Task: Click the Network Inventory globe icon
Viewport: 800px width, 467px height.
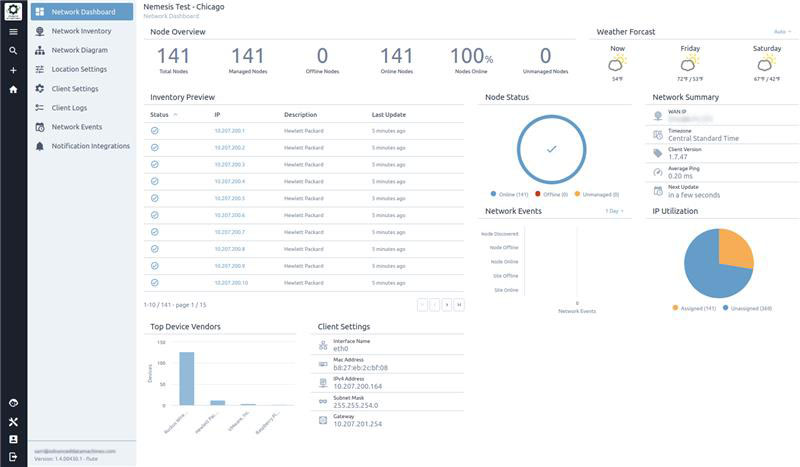Action: 40,31
